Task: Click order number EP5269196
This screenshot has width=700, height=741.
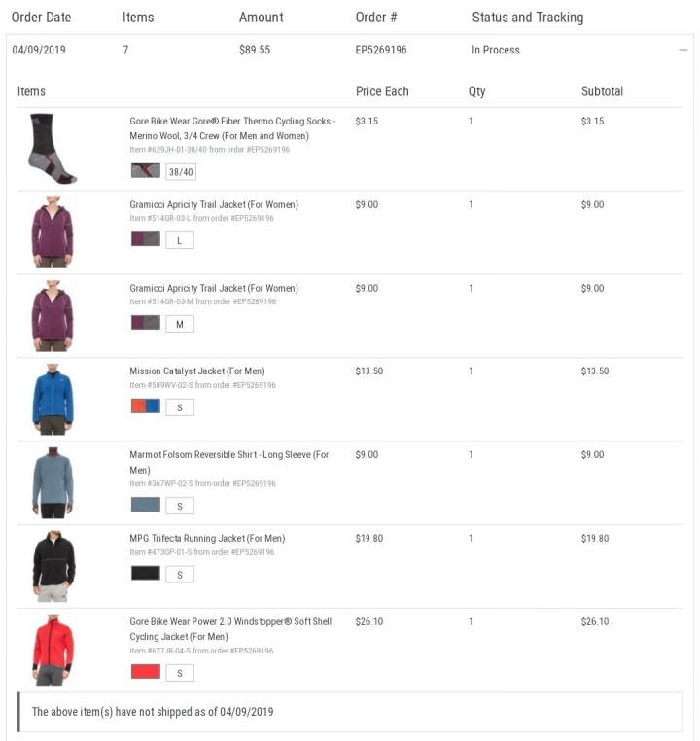Action: (381, 50)
